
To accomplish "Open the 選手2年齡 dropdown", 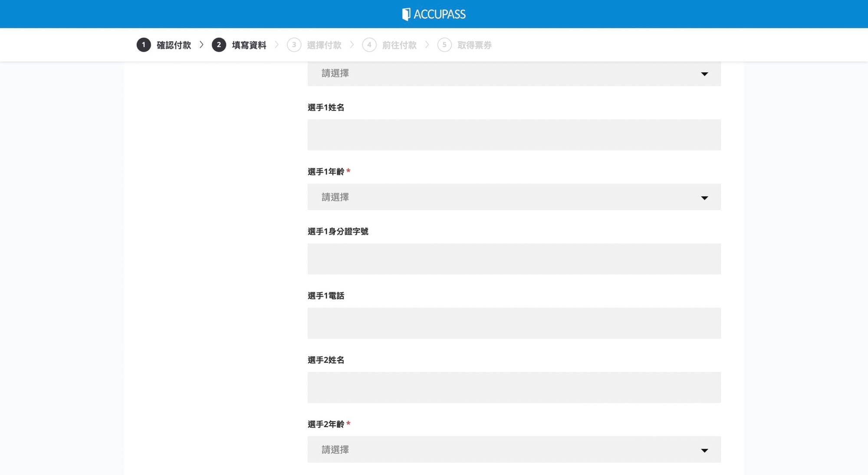I will click(x=513, y=449).
